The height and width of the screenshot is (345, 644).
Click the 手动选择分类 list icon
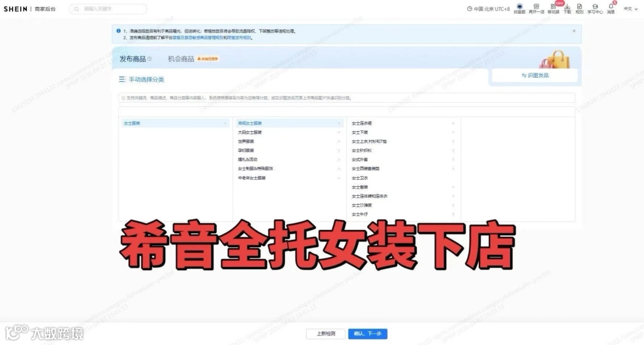coord(122,79)
